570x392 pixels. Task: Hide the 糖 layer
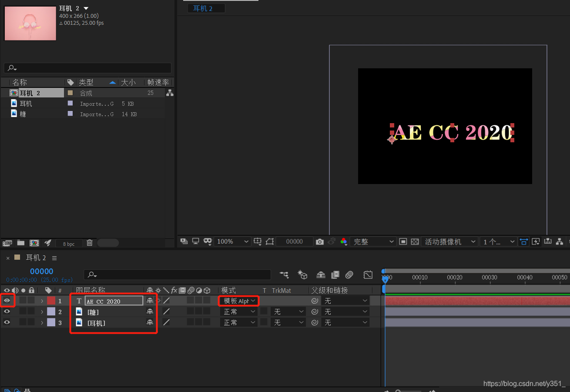click(7, 311)
